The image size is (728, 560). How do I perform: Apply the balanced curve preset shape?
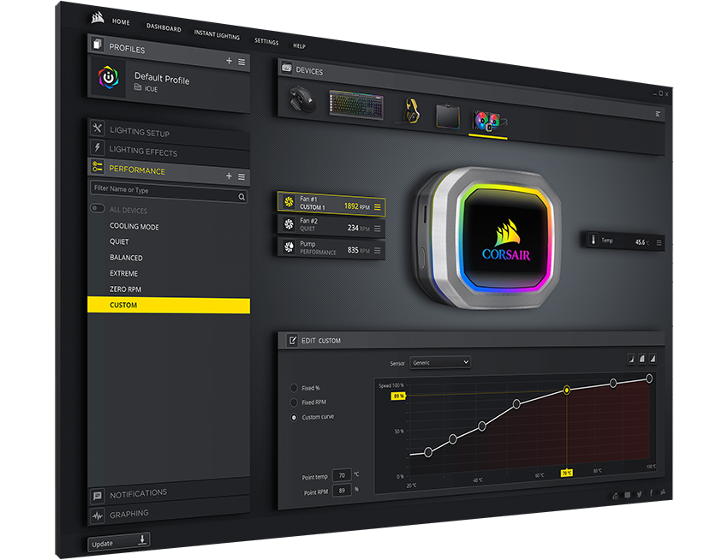point(642,359)
